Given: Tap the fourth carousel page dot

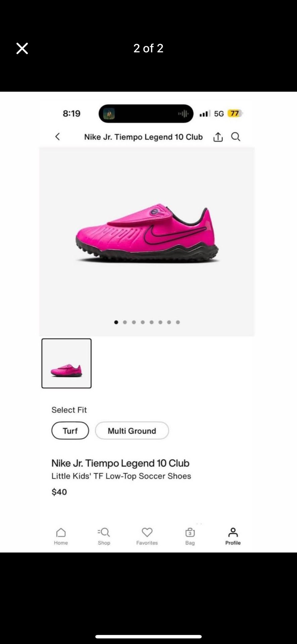Looking at the screenshot, I should point(143,322).
